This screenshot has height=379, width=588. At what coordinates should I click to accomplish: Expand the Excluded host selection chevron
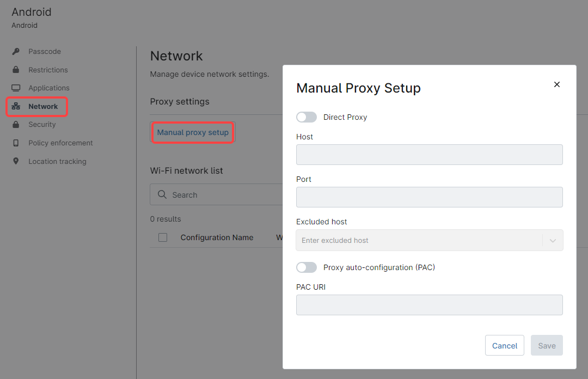tap(553, 240)
